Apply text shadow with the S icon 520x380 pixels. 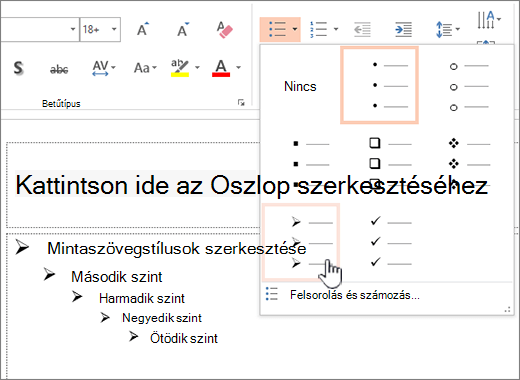point(19,68)
